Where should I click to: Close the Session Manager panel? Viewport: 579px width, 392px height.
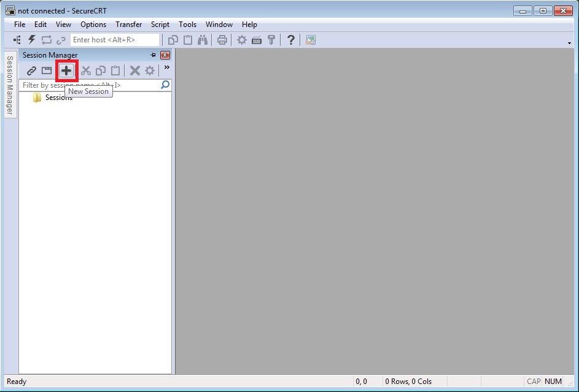pos(165,55)
